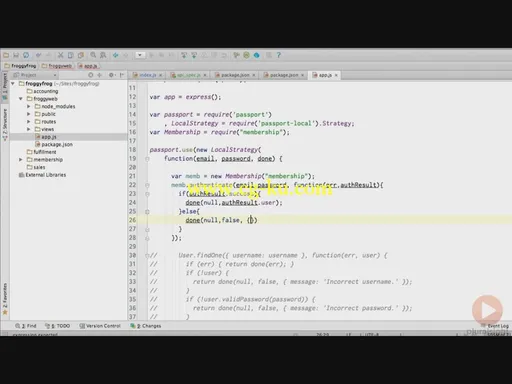512x384 pixels.
Task: Click the Undo toolbar icon
Action: click(39, 55)
